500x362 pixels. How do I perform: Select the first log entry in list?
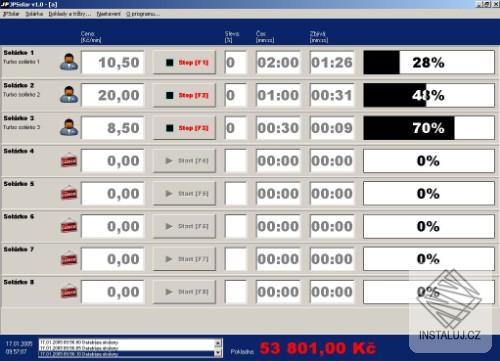pos(127,342)
